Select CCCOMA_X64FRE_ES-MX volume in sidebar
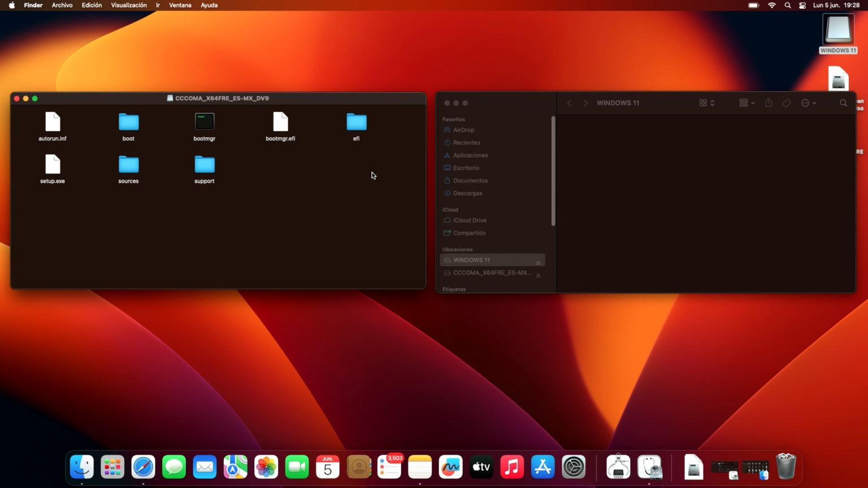 click(x=493, y=273)
